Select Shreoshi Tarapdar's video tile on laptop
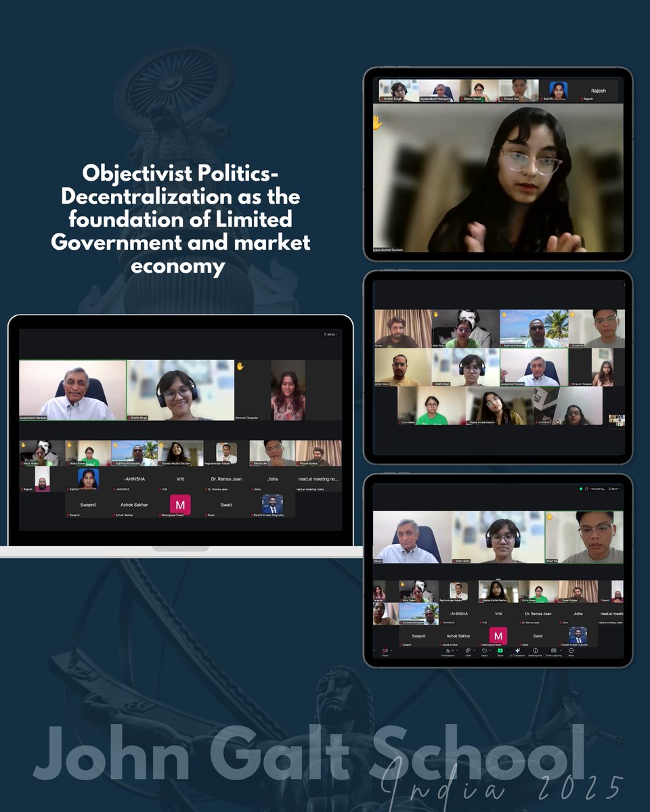The width and height of the screenshot is (650, 812). 288,390
